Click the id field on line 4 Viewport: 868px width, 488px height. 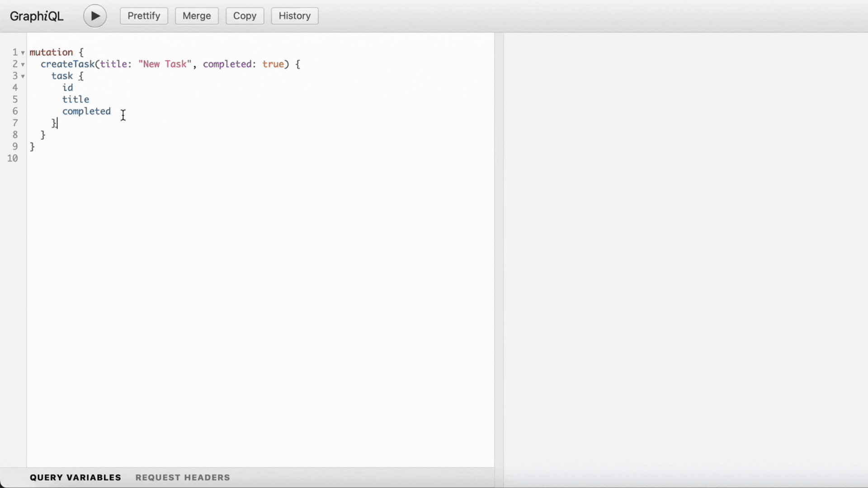pyautogui.click(x=67, y=88)
